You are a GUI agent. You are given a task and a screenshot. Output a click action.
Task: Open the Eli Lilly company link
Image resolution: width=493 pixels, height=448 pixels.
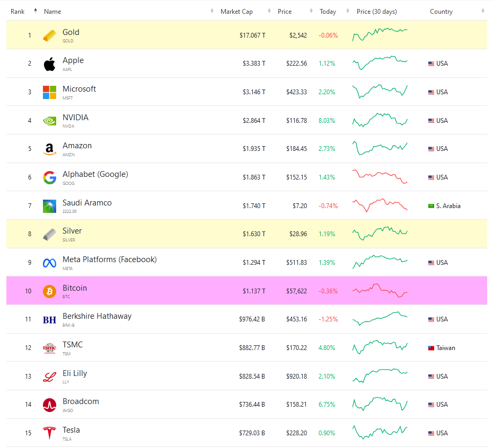click(74, 373)
